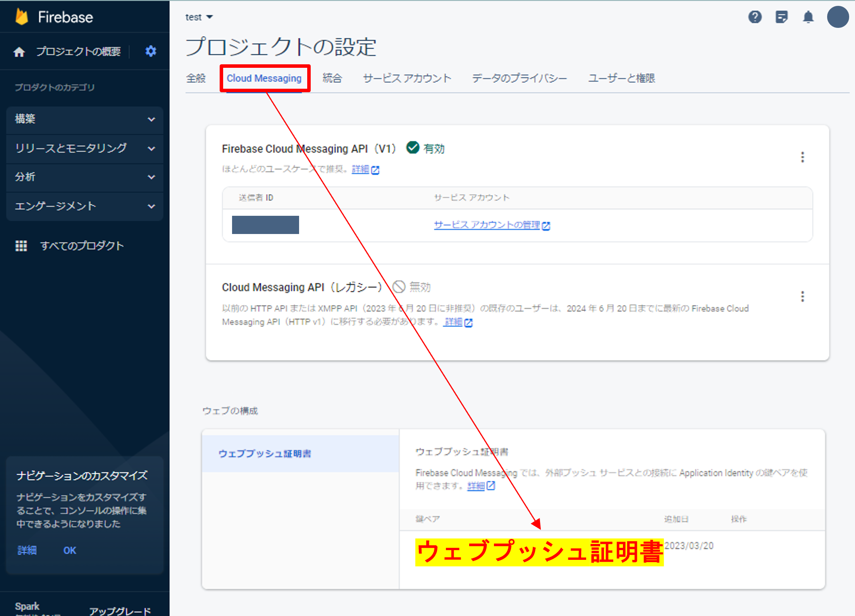Click the すべてのプロダクト grid icon

tap(21, 246)
